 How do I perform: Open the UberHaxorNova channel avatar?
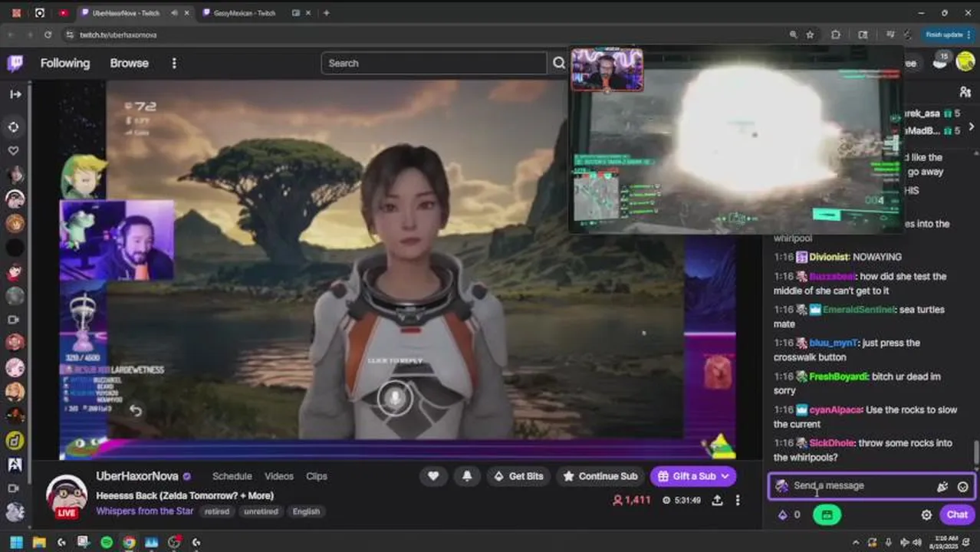click(x=67, y=495)
